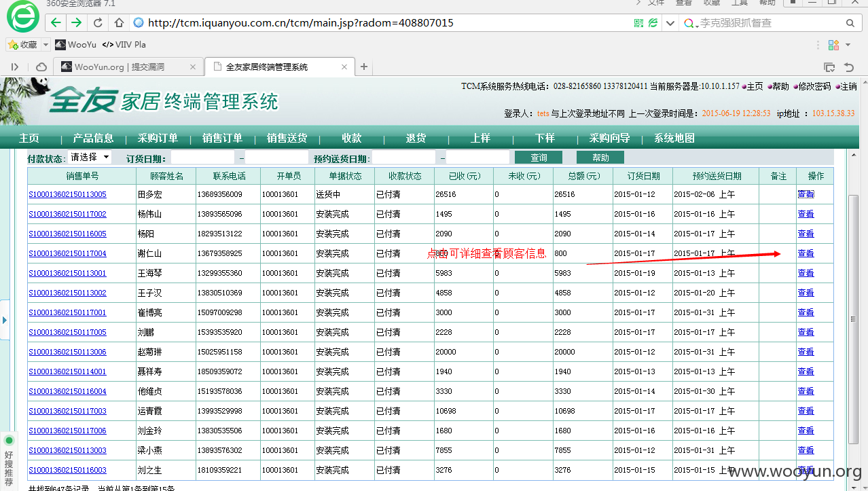Click 查看 for customer 王海琴

[x=806, y=273]
